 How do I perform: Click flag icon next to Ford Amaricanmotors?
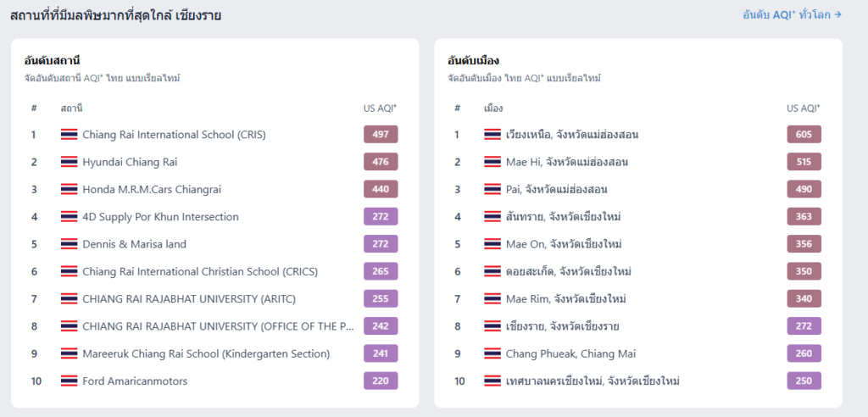(x=69, y=381)
